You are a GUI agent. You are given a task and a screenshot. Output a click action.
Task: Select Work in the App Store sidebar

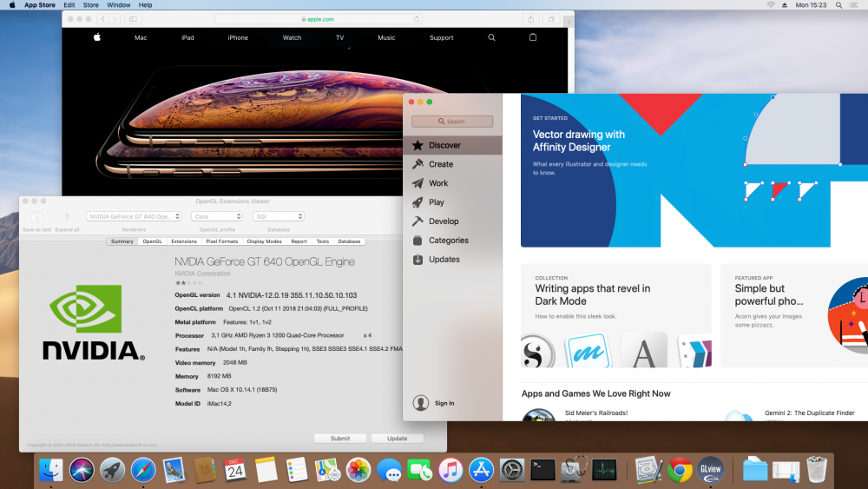tap(452, 183)
